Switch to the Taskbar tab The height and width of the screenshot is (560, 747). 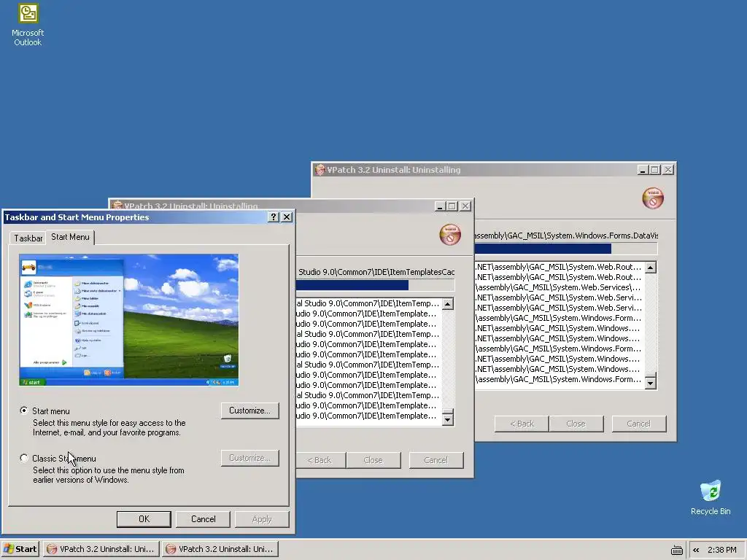point(28,238)
